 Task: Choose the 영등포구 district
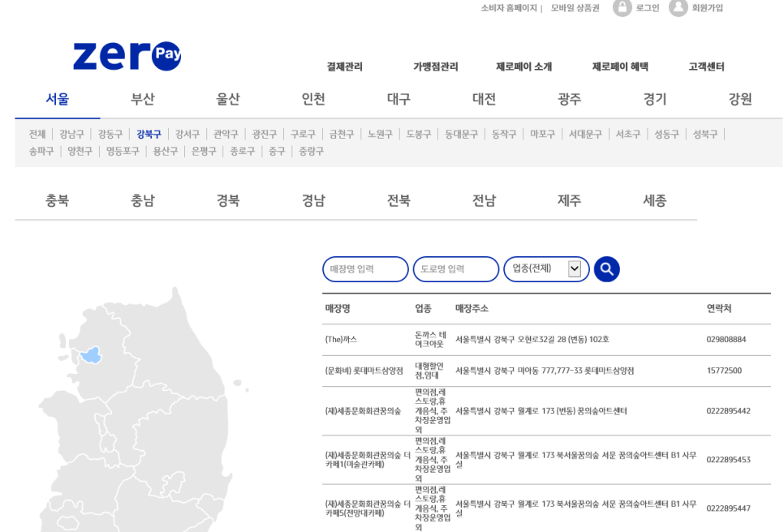click(x=123, y=151)
